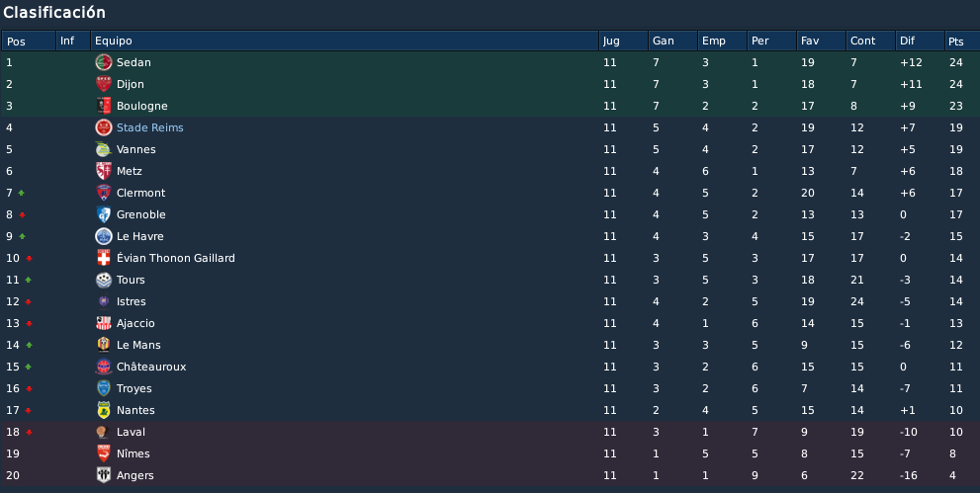Select the Le Havre table row
Viewport: 980px width, 493px height.
pos(490,236)
